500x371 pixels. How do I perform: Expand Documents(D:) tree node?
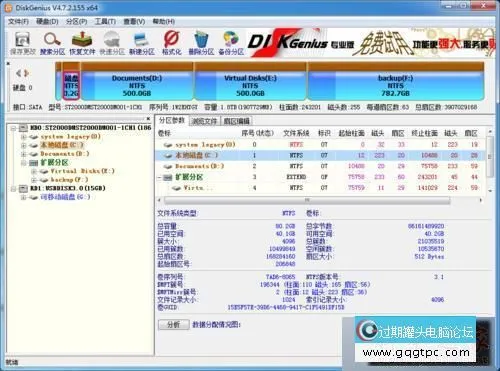23,154
